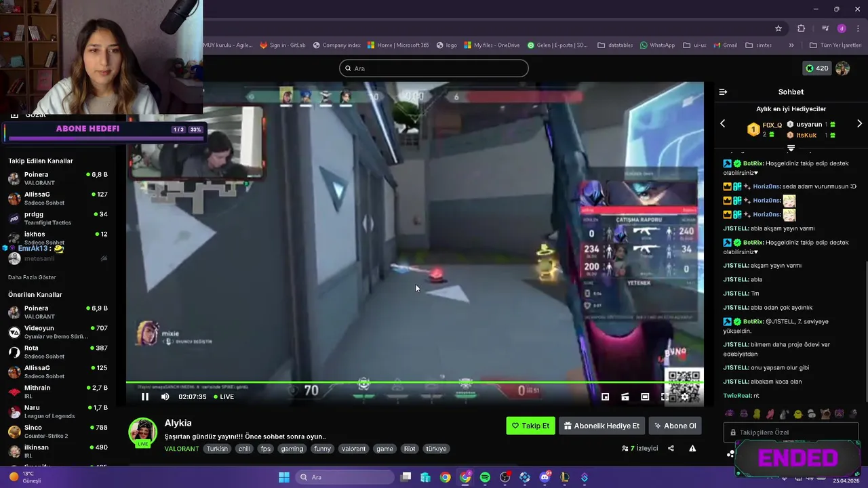Viewport: 868px width, 488px height.
Task: Open the ui-ux bookmark folder
Action: [x=694, y=45]
